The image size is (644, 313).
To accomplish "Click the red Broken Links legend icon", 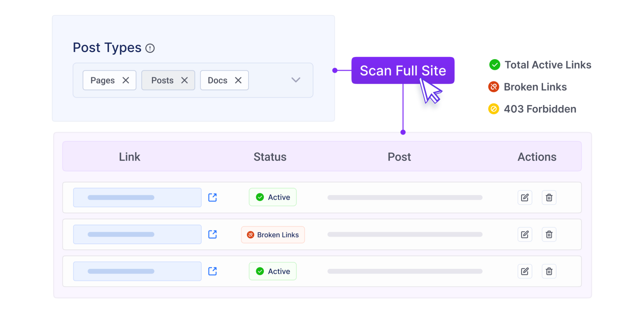I will (494, 87).
